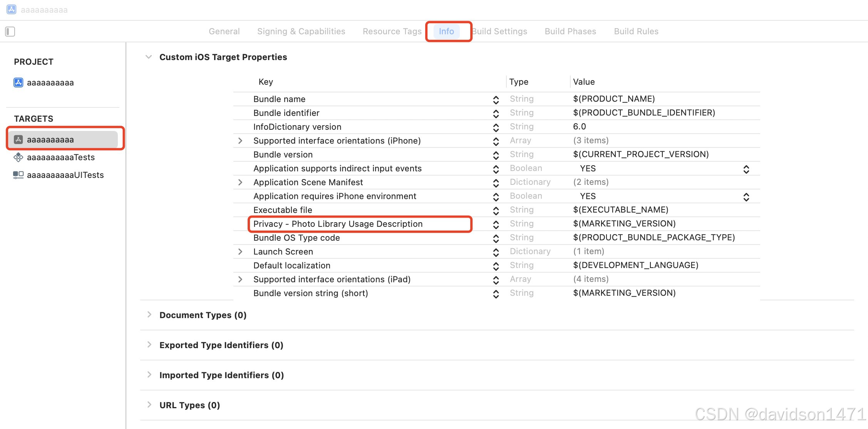The height and width of the screenshot is (429, 868).
Task: Collapse Custom iOS Target Properties section
Action: pyautogui.click(x=149, y=57)
